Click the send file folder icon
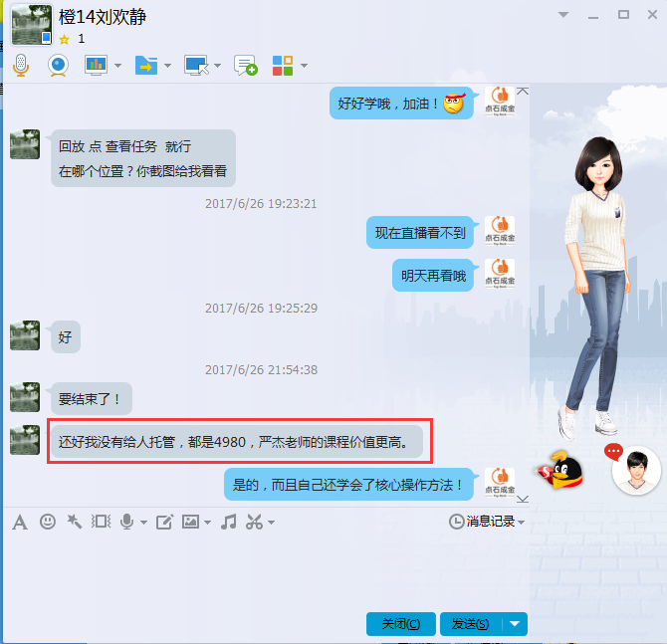667x644 pixels. pos(146,66)
